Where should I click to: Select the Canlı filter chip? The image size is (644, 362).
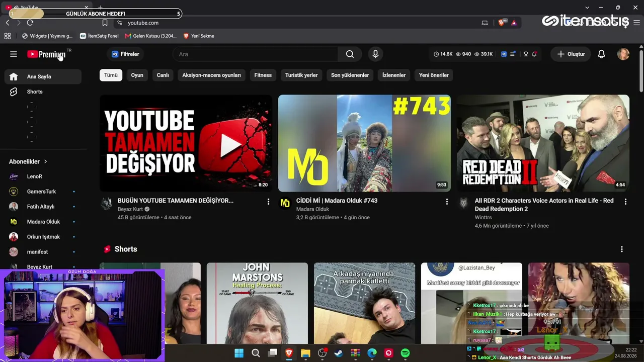[x=163, y=75]
